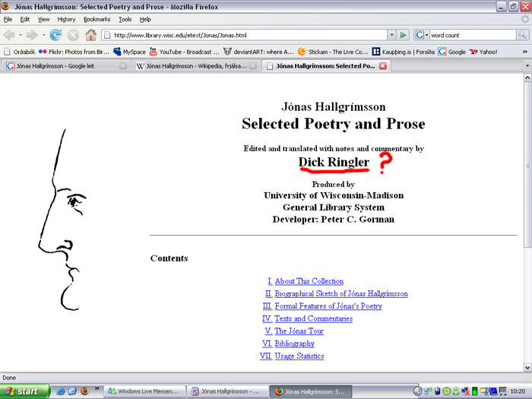Click the green Go arrow button
Viewport: 532px width, 399px height.
point(403,35)
